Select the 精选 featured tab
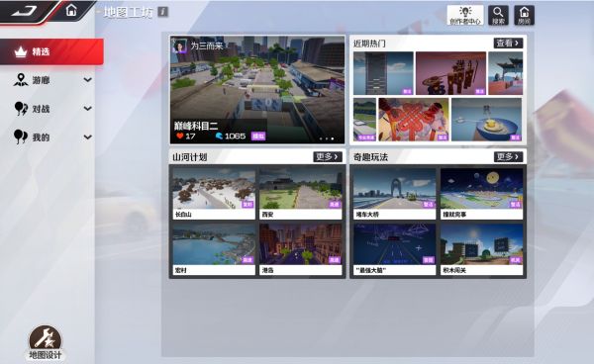 pyautogui.click(x=51, y=51)
